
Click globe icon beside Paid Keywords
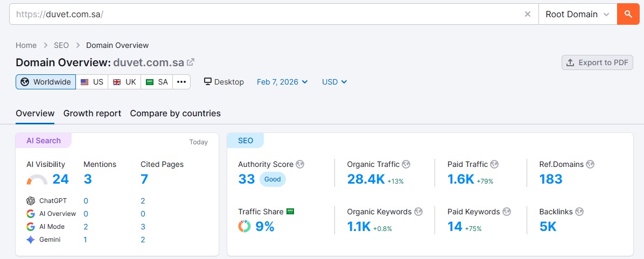tap(507, 212)
